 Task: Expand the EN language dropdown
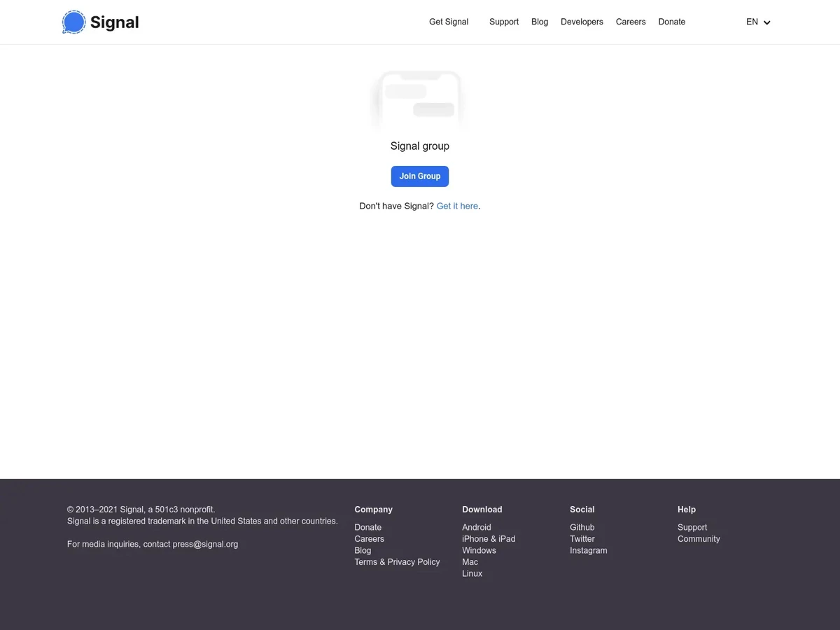[758, 22]
